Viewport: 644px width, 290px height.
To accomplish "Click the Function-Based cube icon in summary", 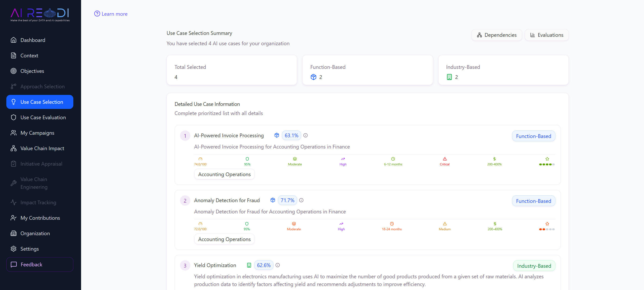I will tap(313, 77).
